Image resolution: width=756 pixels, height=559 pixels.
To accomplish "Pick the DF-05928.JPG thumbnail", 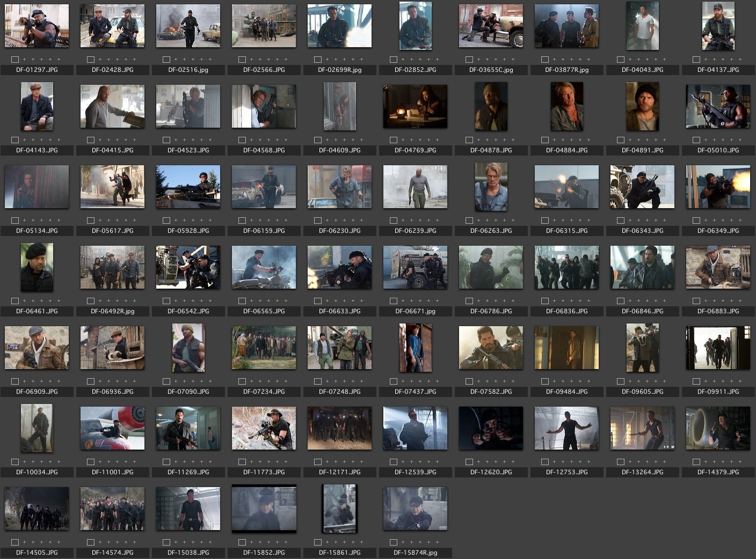I will point(188,187).
